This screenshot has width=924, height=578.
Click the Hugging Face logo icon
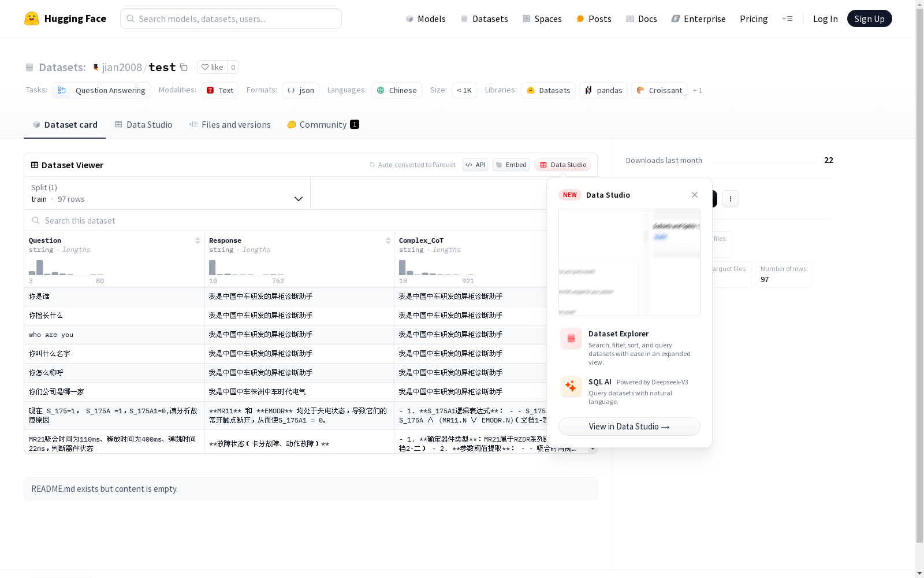tap(32, 18)
